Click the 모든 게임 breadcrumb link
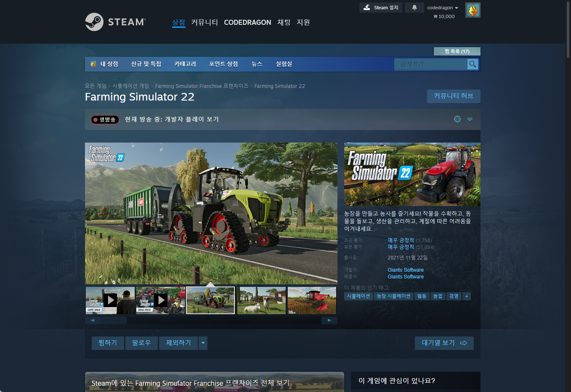 point(96,86)
